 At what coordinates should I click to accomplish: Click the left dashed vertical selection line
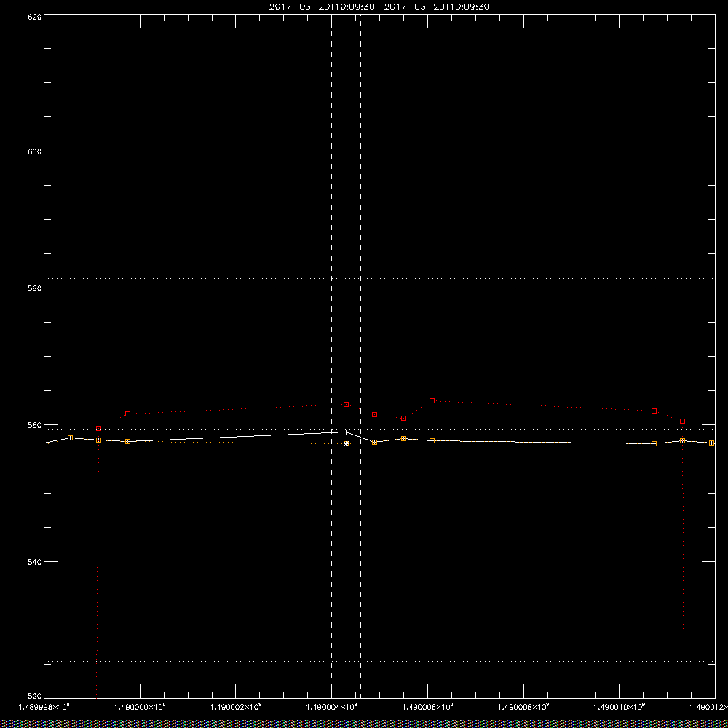tap(331, 356)
